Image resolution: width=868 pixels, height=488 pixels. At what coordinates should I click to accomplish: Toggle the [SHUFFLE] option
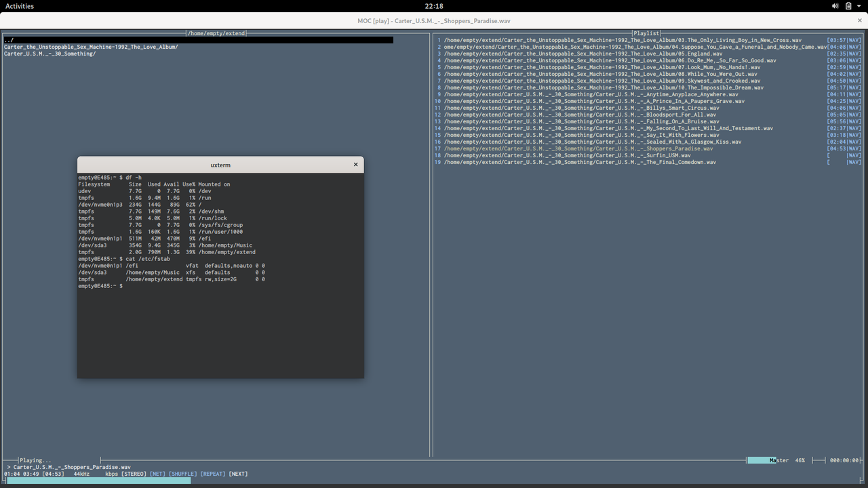pos(183,474)
